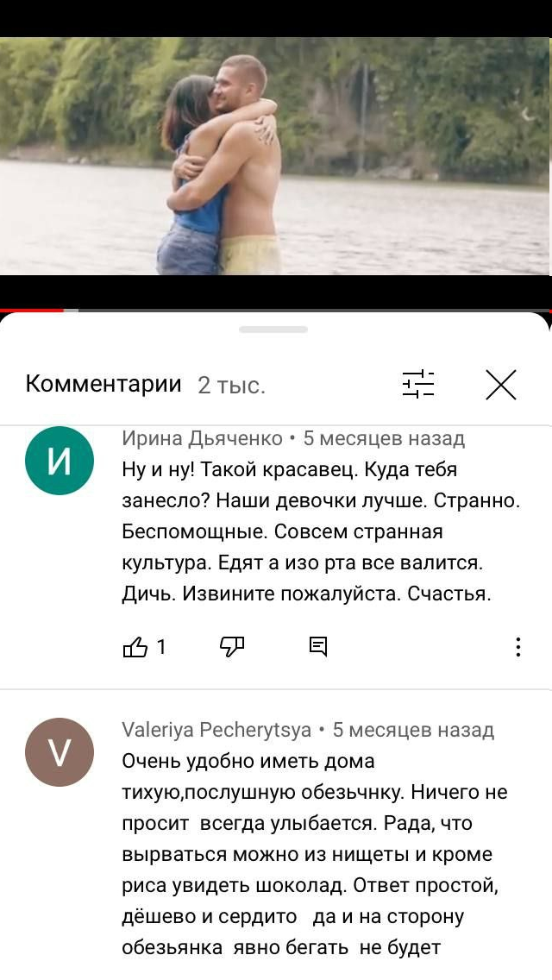
Task: Open Ирина Дьяченко's channel name link
Action: 202,439
